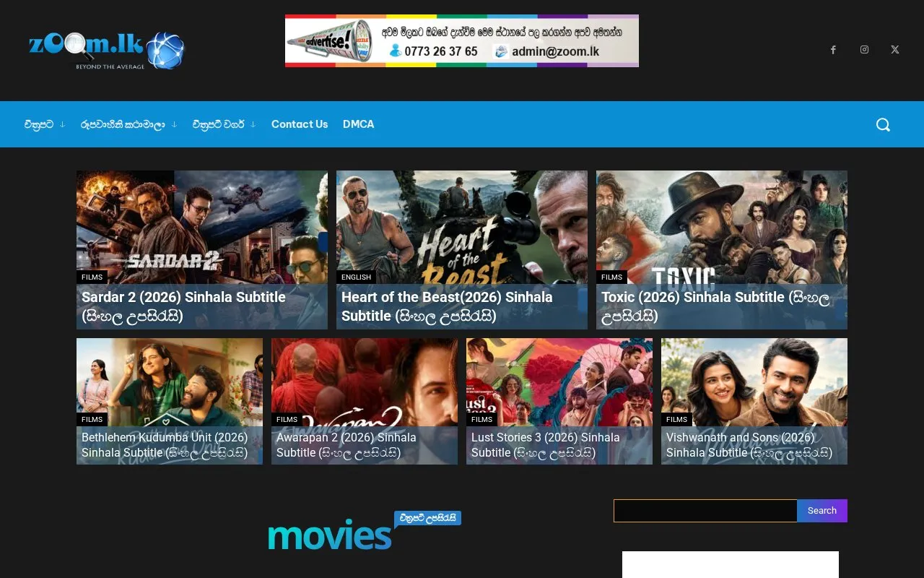This screenshot has height=578, width=924.
Task: Click the purple Search button
Action: [822, 511]
